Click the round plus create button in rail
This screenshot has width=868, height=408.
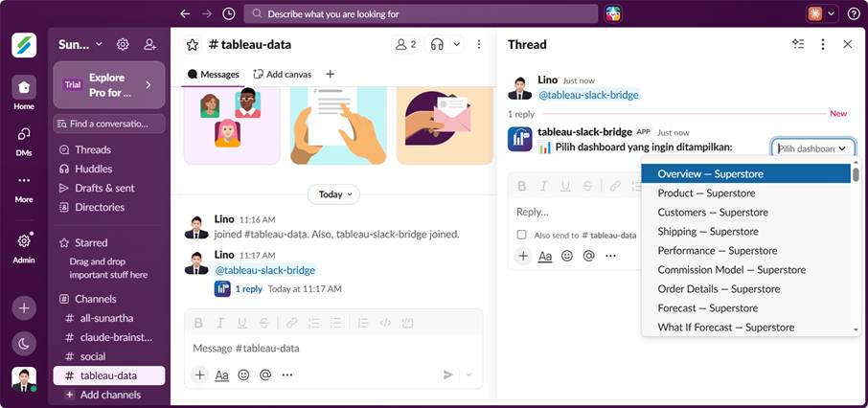pyautogui.click(x=24, y=308)
